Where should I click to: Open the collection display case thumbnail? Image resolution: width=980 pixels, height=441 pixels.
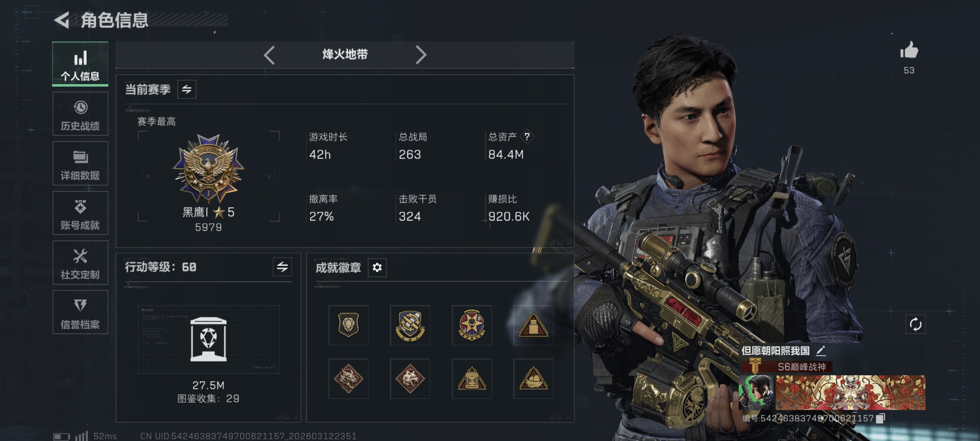(x=208, y=339)
